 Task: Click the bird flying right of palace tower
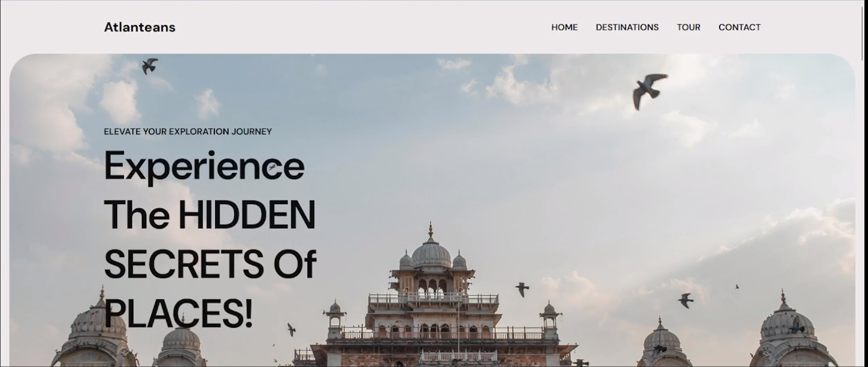click(522, 289)
